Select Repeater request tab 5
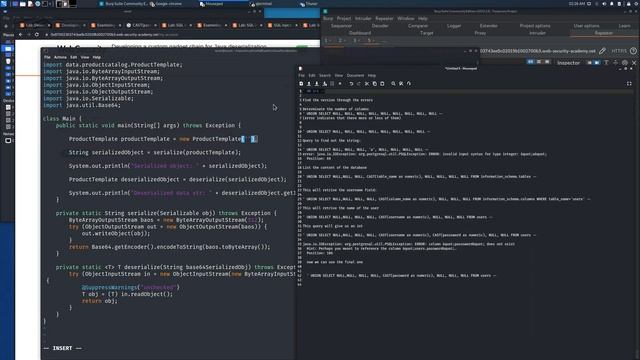 pyautogui.click(x=370, y=40)
